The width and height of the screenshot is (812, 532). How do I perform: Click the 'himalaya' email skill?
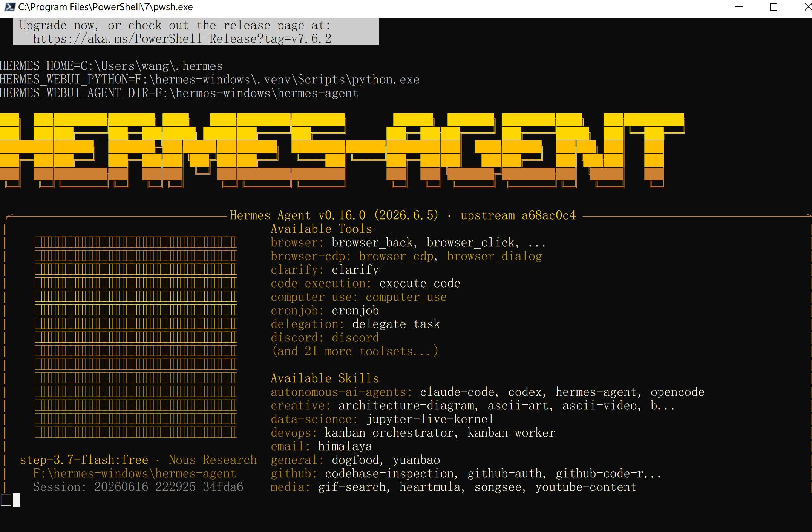tap(345, 446)
